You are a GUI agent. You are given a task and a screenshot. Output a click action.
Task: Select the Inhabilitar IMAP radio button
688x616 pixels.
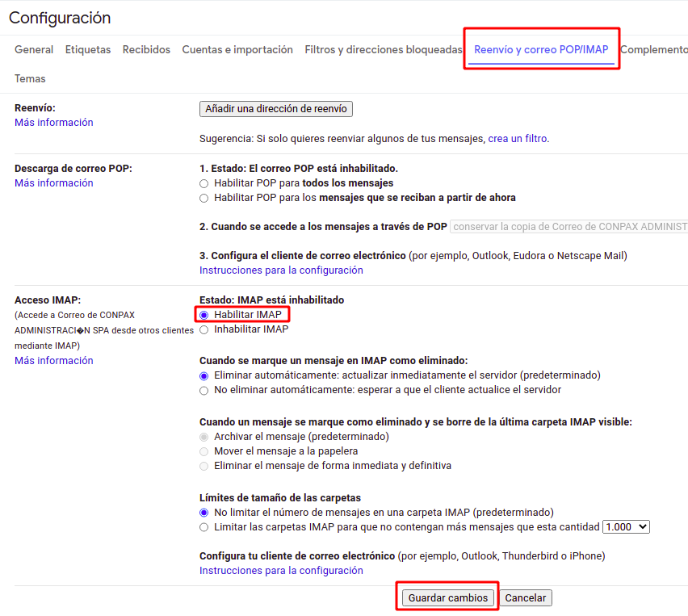point(203,329)
